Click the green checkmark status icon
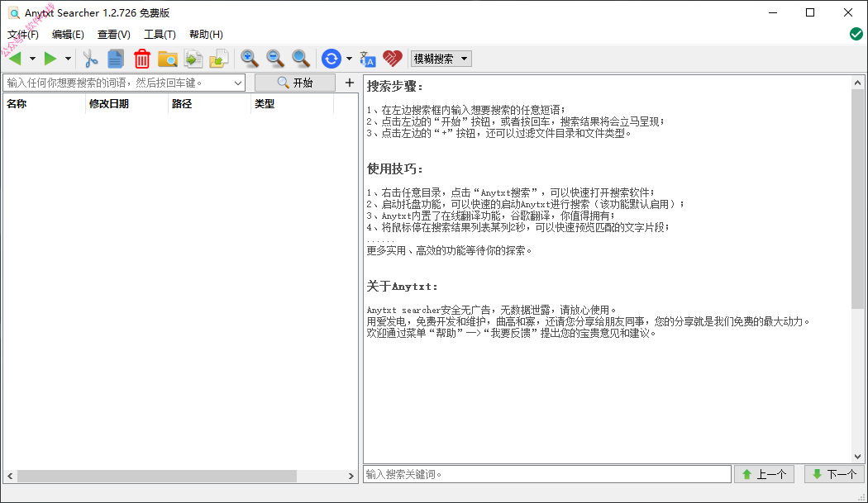Viewport: 868px width, 503px height. [x=856, y=35]
